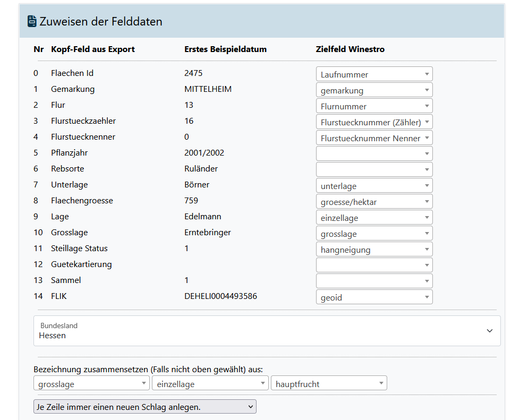Screen dimensions: 520x420
Task: Open the Laufnummer dropdown for Flaechen Id
Action: (374, 74)
